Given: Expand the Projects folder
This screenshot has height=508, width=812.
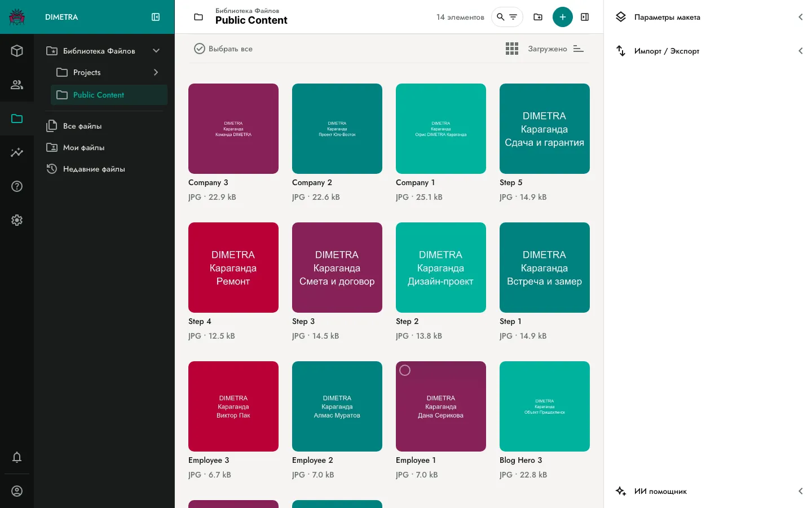Looking at the screenshot, I should (156, 72).
